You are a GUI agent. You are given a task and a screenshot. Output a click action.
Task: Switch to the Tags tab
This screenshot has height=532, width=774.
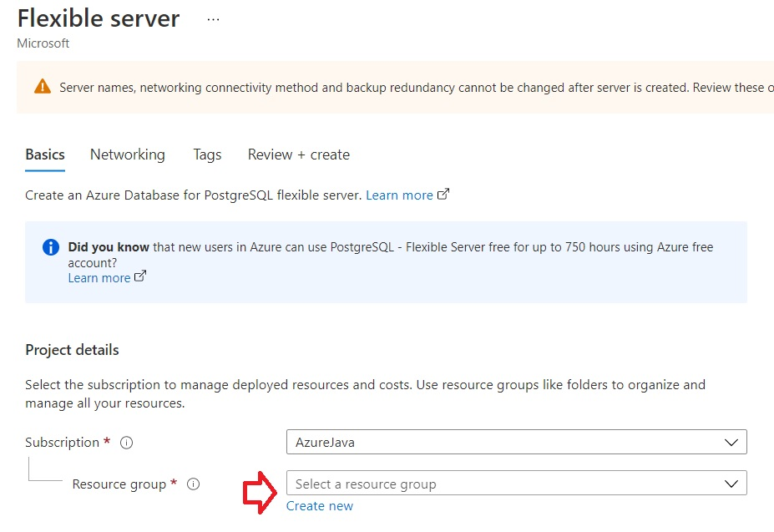(x=207, y=155)
